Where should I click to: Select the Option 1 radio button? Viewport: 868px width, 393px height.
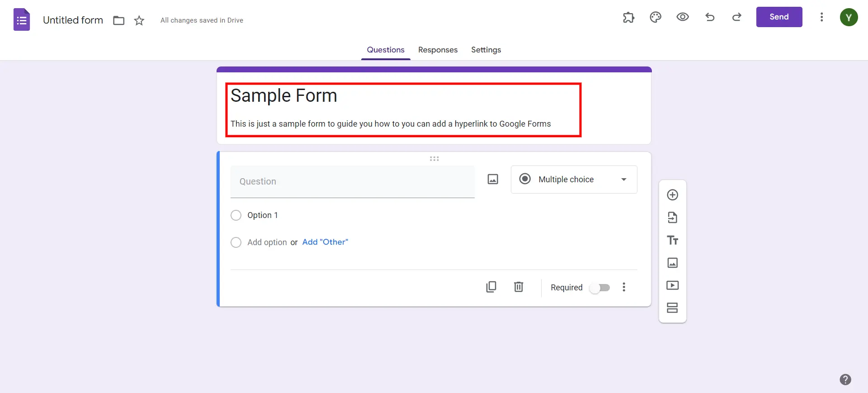pyautogui.click(x=236, y=215)
